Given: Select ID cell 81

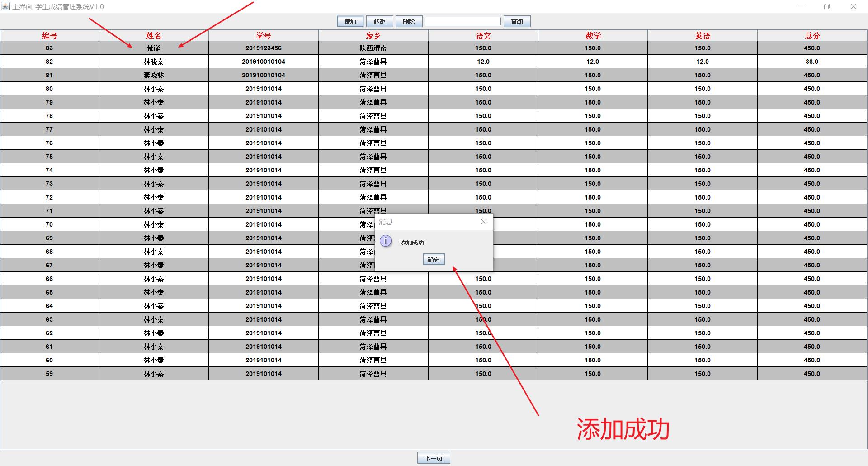Looking at the screenshot, I should point(49,75).
